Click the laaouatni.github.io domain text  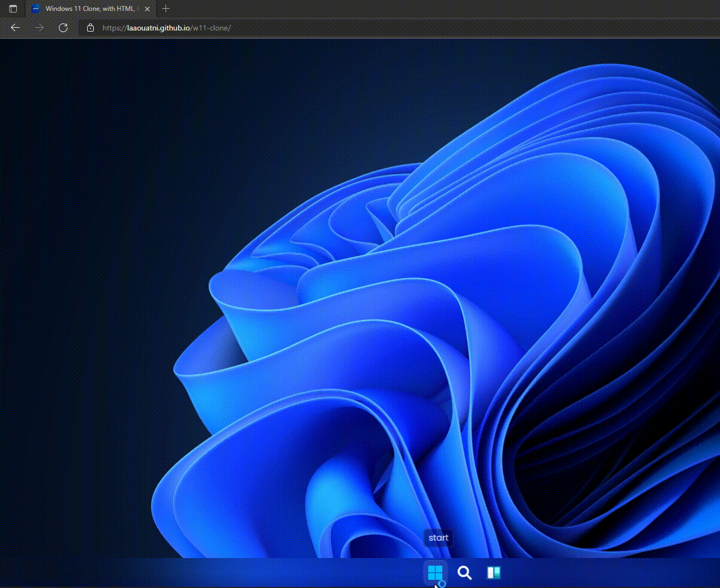point(158,28)
